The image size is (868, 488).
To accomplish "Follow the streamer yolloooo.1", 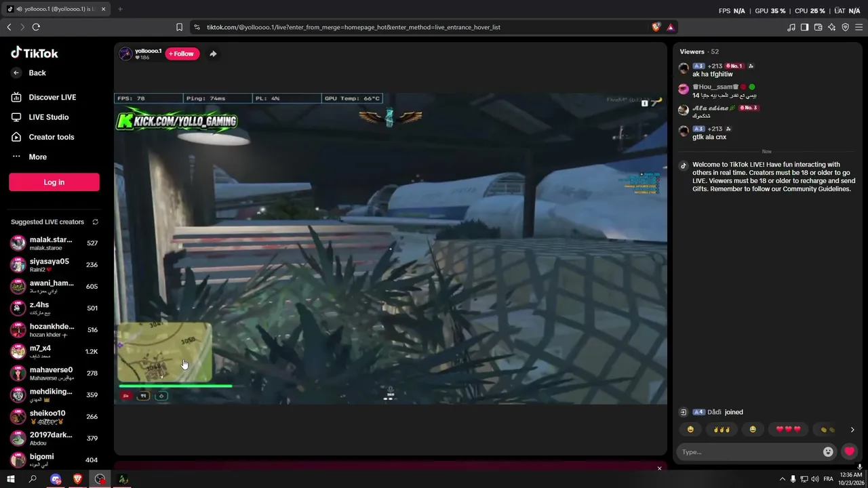I will coord(182,54).
